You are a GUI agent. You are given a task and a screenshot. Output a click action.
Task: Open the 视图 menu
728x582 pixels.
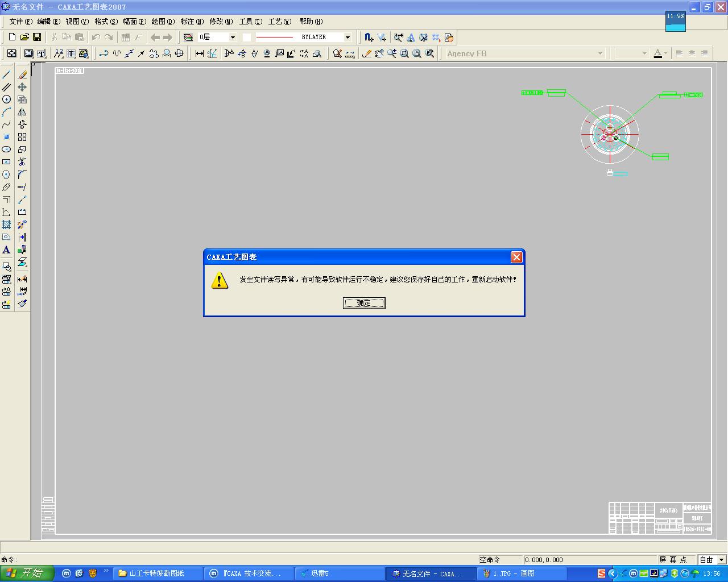point(77,22)
